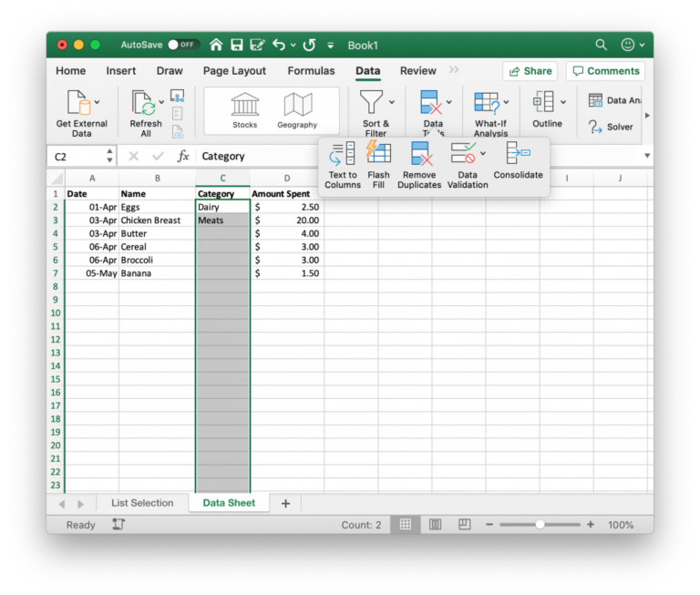
Task: Click the Insert Function fx icon
Action: click(182, 156)
